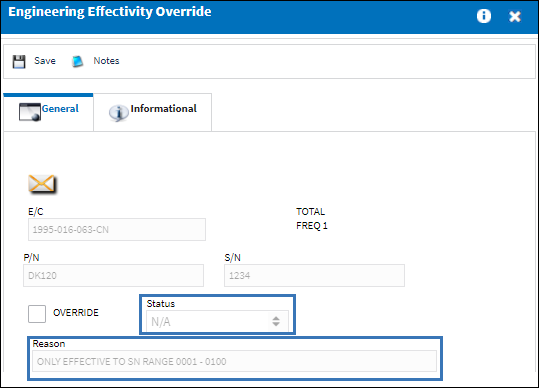Switch to the General tab label
The width and height of the screenshot is (539, 388).
click(60, 109)
